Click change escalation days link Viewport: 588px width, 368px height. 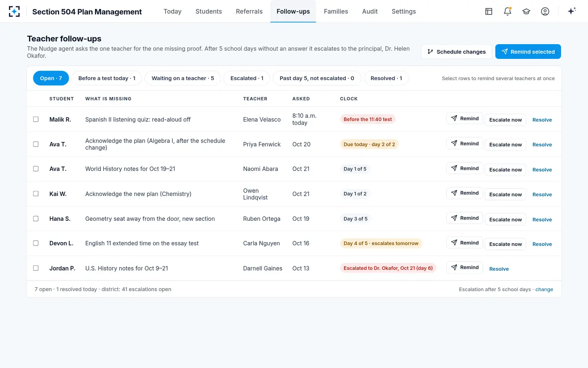coord(544,289)
